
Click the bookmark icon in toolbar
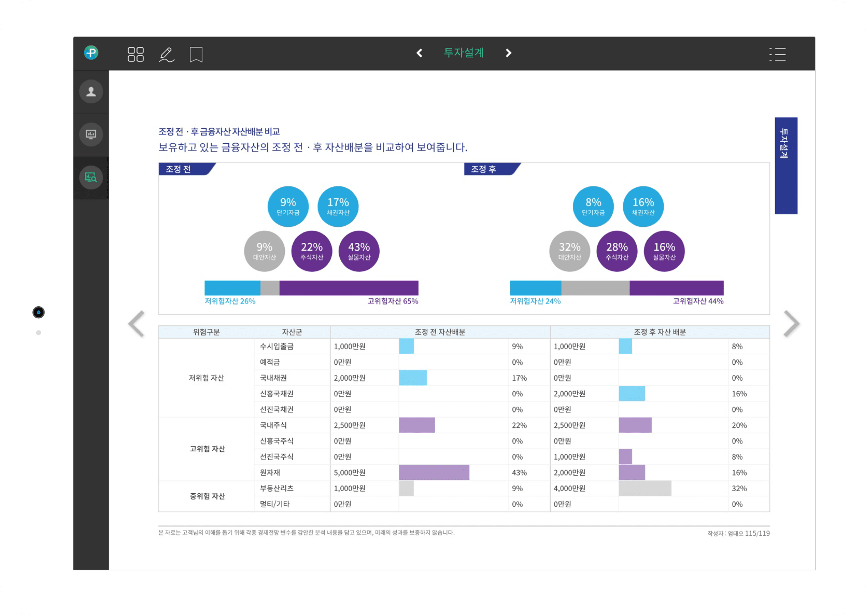196,55
